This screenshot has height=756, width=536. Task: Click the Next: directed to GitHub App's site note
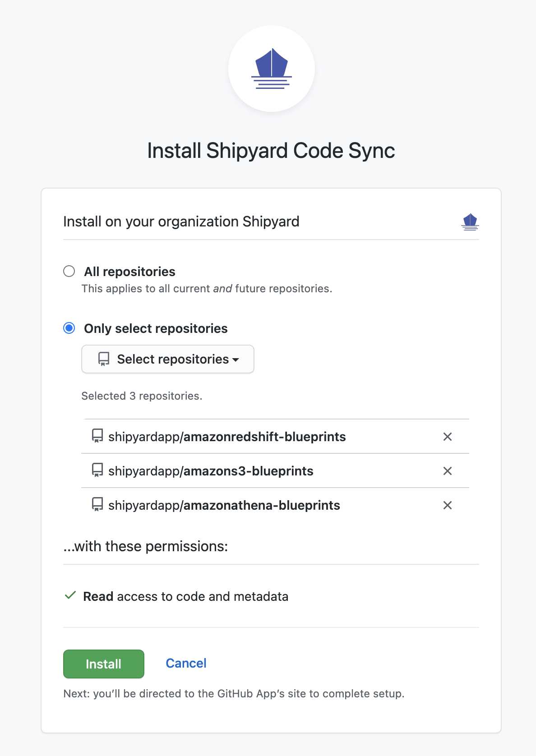tap(234, 693)
